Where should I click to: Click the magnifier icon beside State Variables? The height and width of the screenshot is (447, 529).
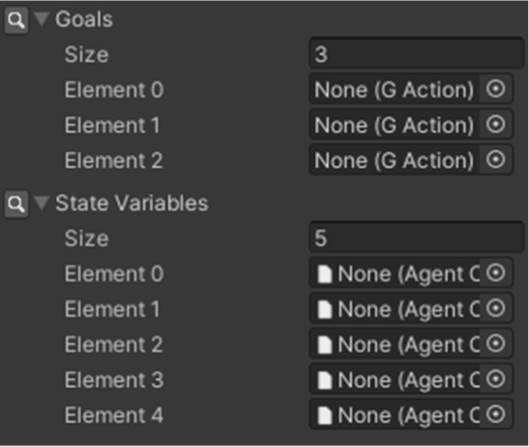click(x=16, y=204)
